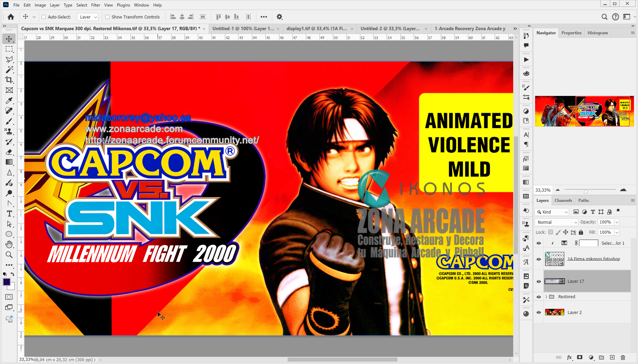Select the Magic Wand tool

(9, 70)
